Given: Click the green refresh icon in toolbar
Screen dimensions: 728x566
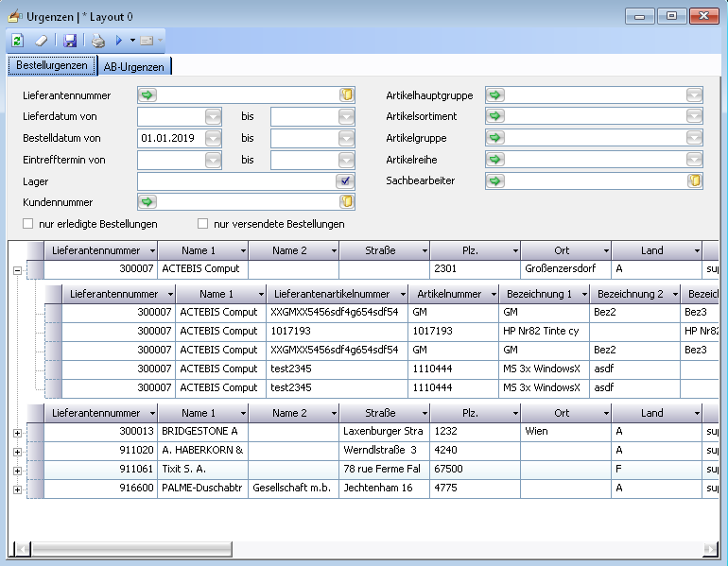Looking at the screenshot, I should coord(17,41).
